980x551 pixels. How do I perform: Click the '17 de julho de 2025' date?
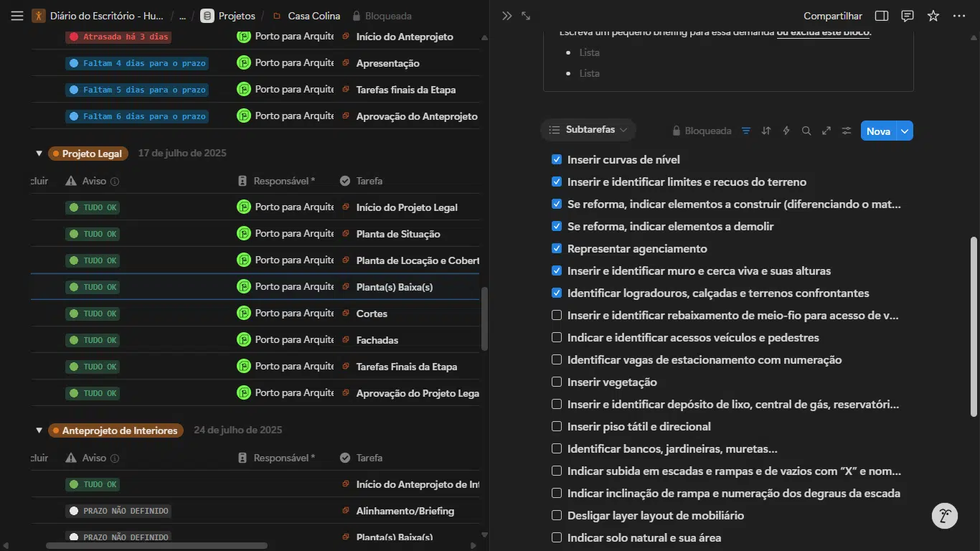182,153
